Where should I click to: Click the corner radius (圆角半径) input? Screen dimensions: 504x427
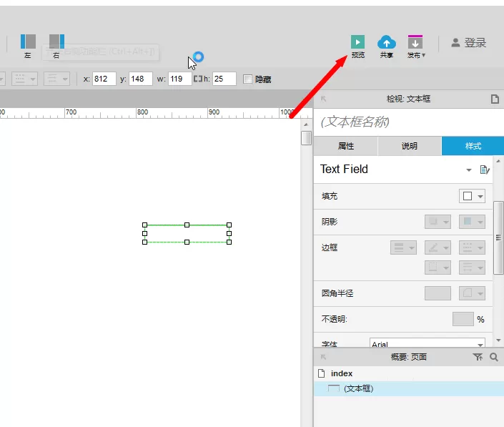point(438,293)
